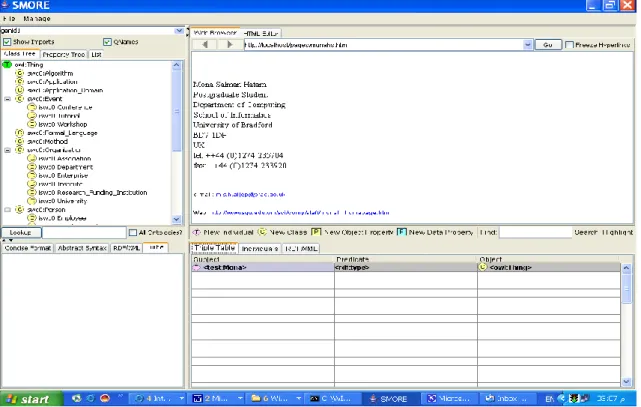The image size is (641, 407).
Task: Switch to the Property Tree tab
Action: click(64, 54)
